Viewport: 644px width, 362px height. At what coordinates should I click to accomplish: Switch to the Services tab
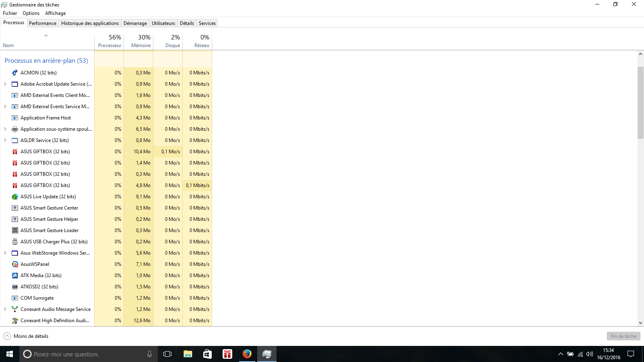tap(207, 23)
